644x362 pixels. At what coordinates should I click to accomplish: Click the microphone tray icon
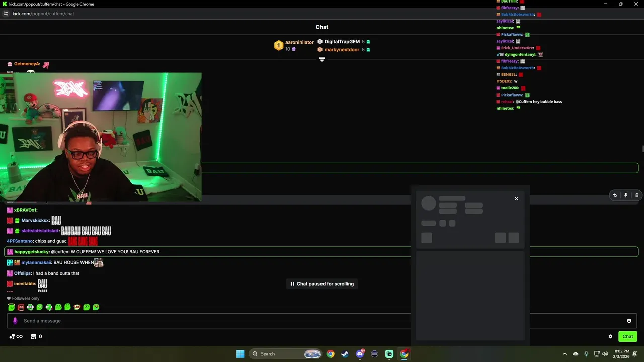[586, 354]
